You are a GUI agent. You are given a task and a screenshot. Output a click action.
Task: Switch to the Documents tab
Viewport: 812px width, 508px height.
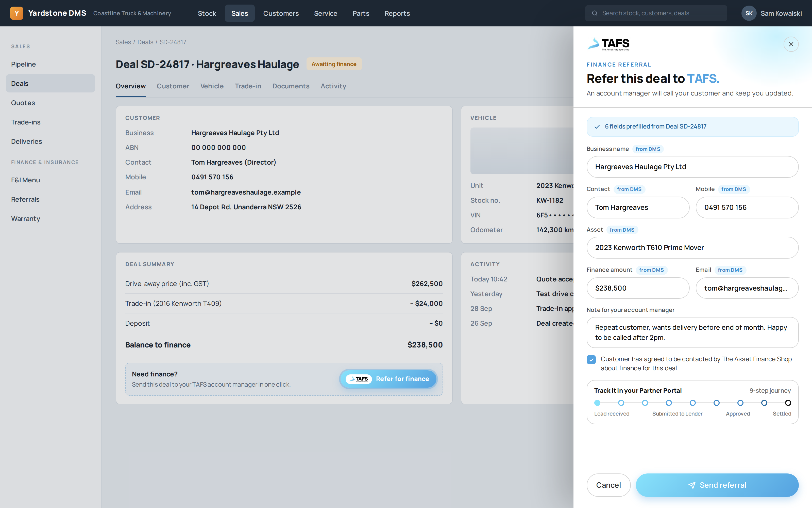291,86
